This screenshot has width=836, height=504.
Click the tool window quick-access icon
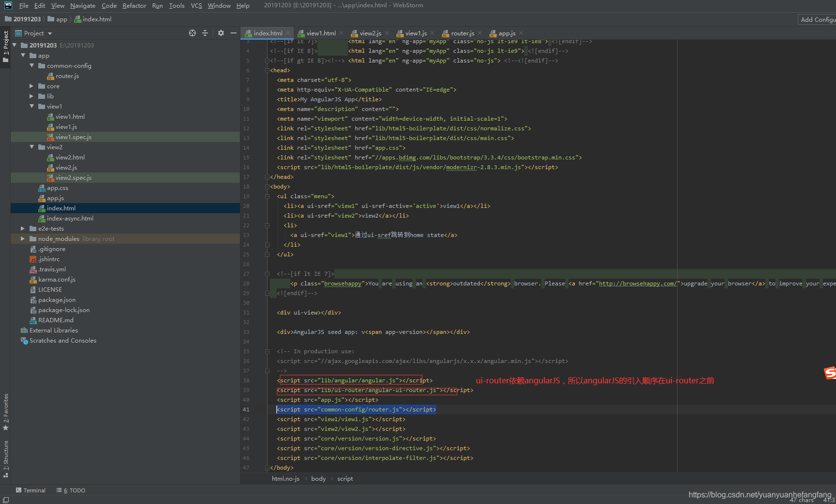(x=5, y=500)
